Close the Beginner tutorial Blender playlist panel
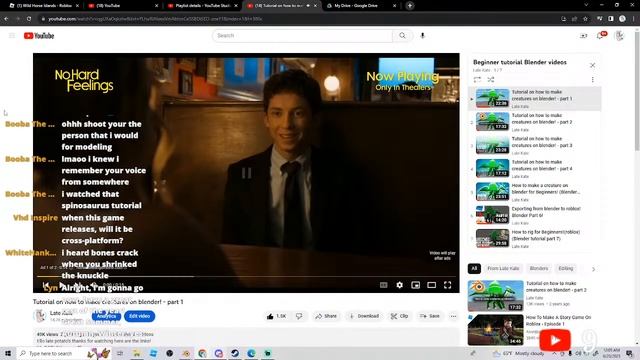 click(593, 65)
